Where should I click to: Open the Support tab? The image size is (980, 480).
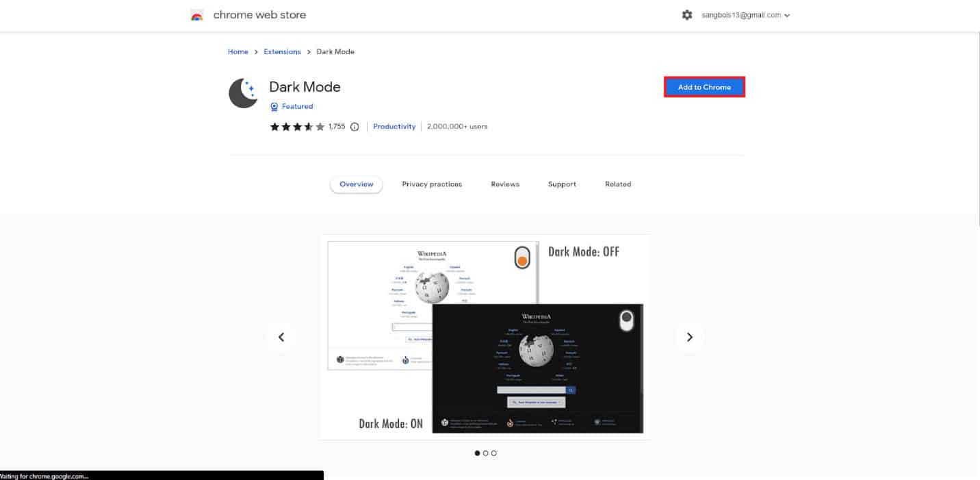[562, 184]
